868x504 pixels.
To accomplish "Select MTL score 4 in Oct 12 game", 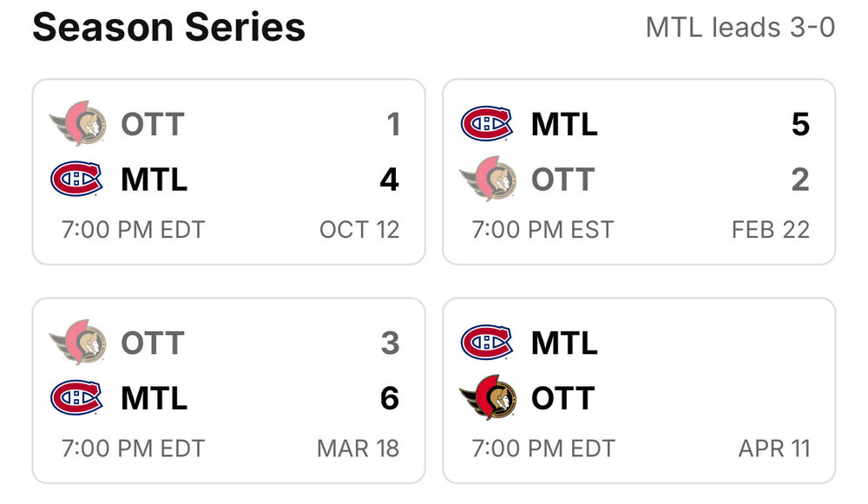I will (389, 180).
